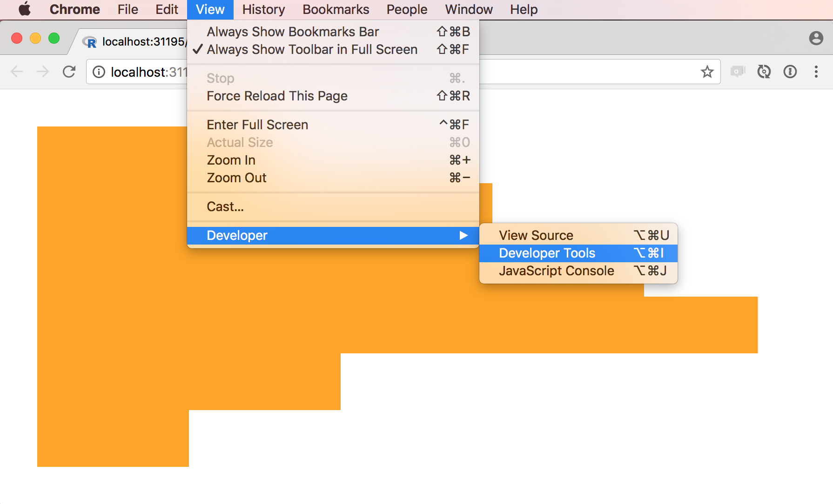The width and height of the screenshot is (833, 504).
Task: Reload the page with the refresh icon
Action: pyautogui.click(x=69, y=72)
